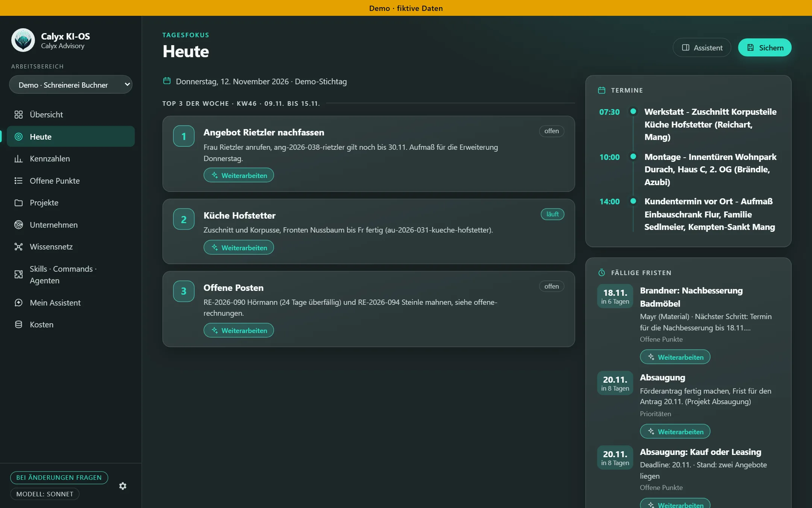Toggle the 'läuft' status on Küche Hofstetter
The height and width of the screenshot is (508, 812).
[553, 214]
